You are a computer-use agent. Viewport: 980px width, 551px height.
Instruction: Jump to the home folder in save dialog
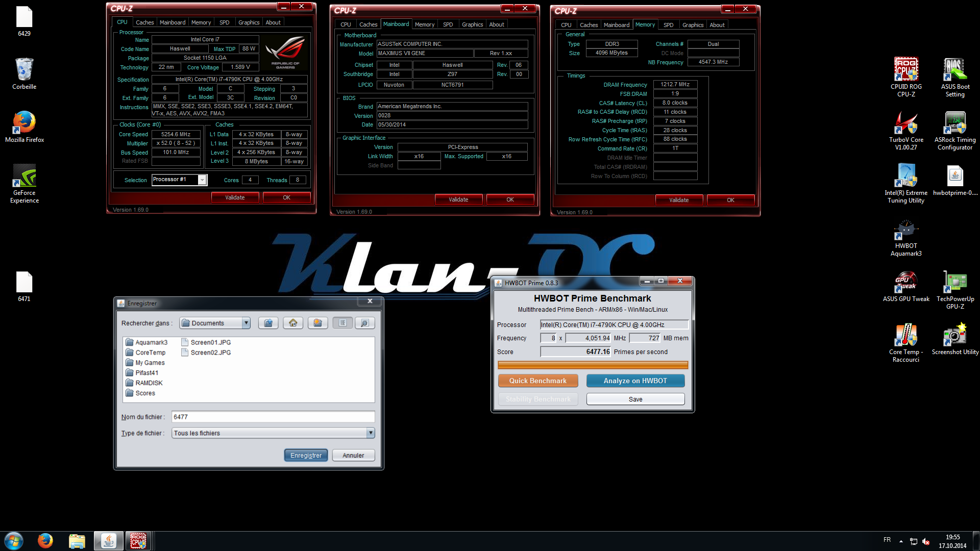(x=293, y=323)
